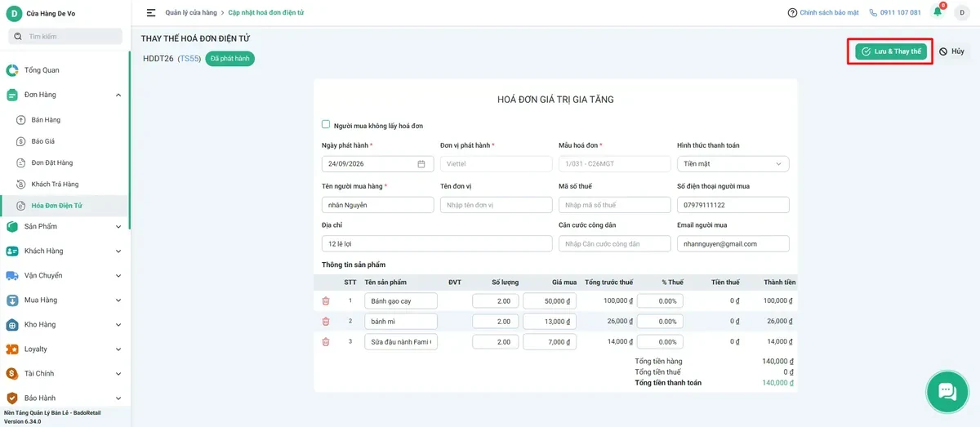Expand the Mua Hàng chevron

pos(118,300)
